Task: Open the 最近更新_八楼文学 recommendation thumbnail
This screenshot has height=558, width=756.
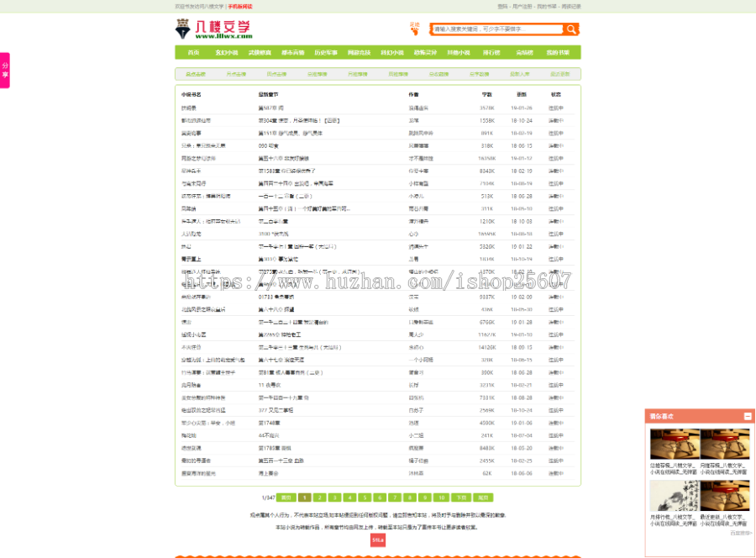Action: [724, 496]
